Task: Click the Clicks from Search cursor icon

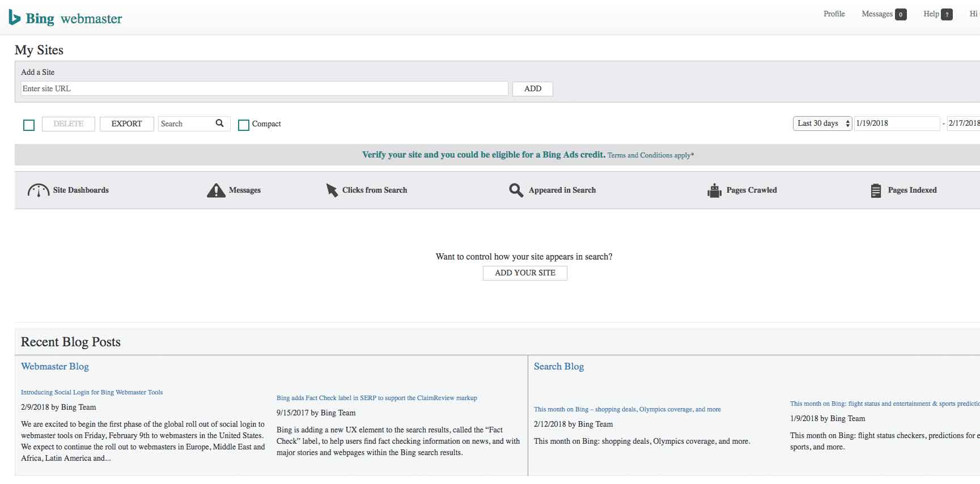Action: 332,190
